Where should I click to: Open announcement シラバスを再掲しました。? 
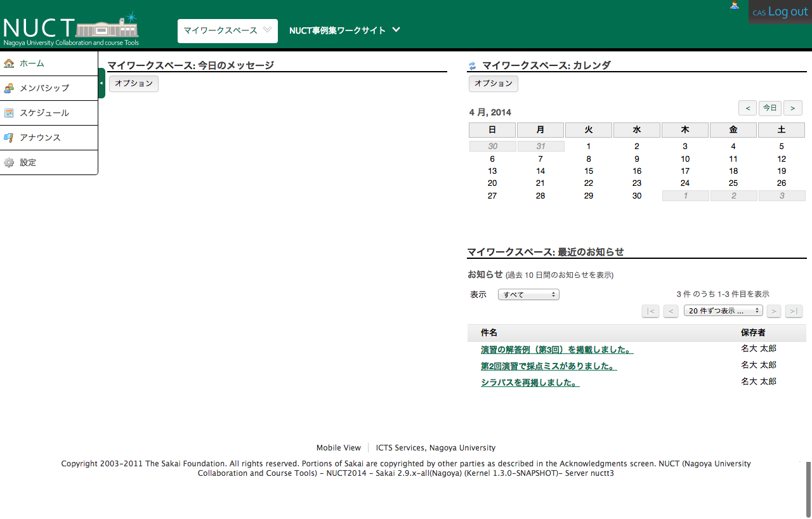pos(530,383)
